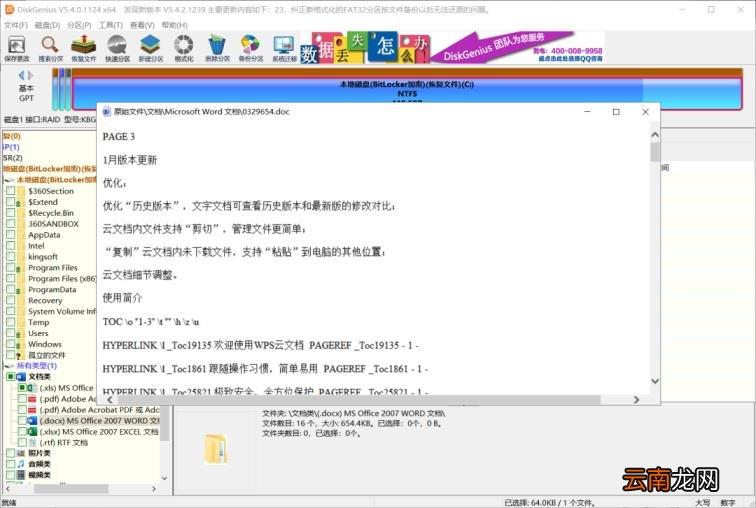Click the photo icon beside 照片类
The image size is (756, 508).
click(21, 453)
